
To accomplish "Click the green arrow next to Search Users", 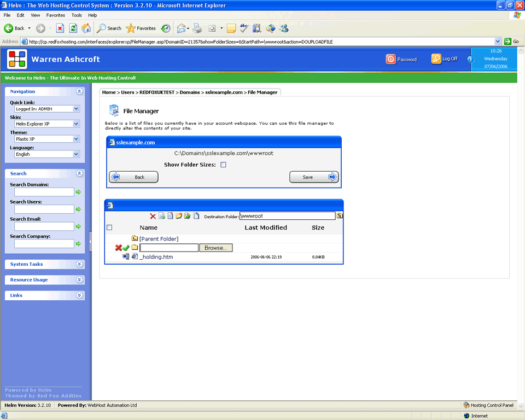I will point(78,209).
